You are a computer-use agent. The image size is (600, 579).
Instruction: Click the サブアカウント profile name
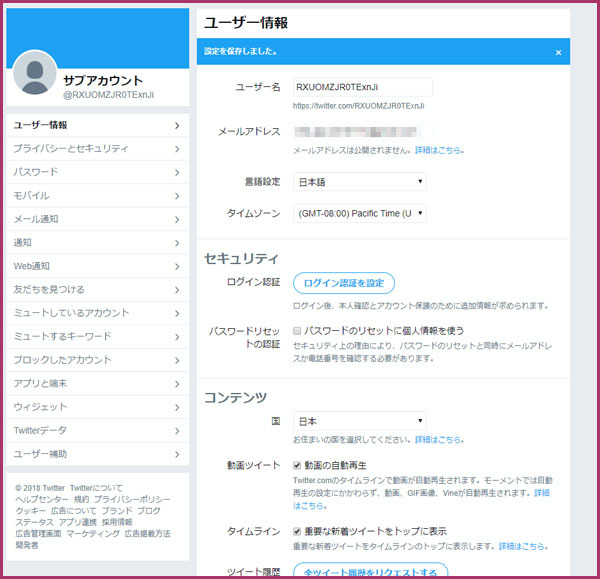pyautogui.click(x=103, y=81)
